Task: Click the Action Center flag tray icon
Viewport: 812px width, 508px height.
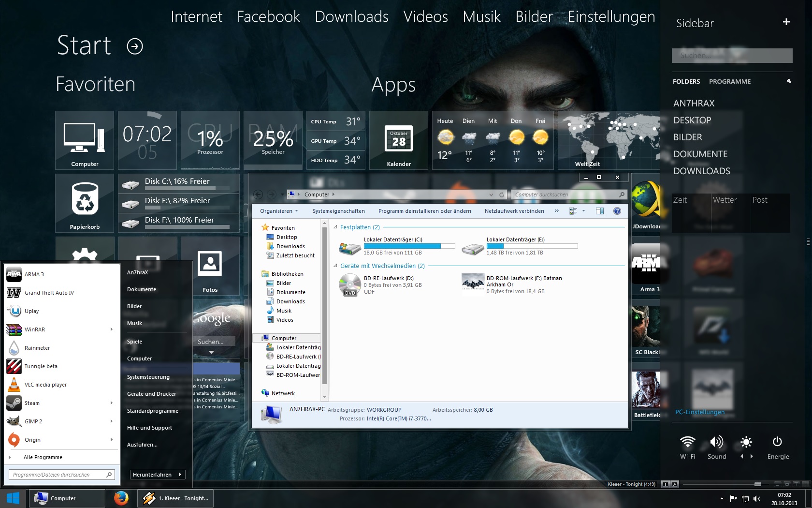Action: tap(734, 499)
